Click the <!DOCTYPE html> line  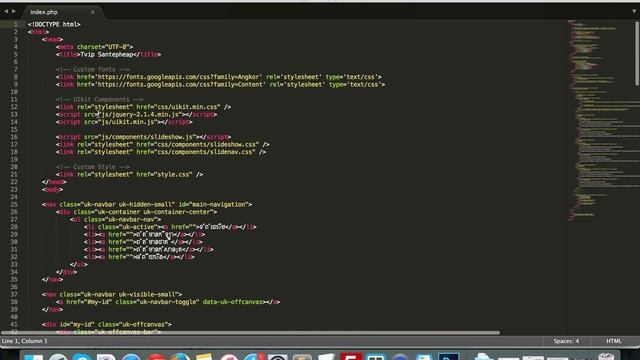click(x=54, y=24)
